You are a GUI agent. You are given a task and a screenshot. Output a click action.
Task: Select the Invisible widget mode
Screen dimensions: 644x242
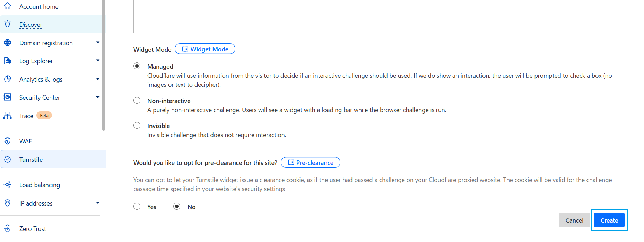137,126
